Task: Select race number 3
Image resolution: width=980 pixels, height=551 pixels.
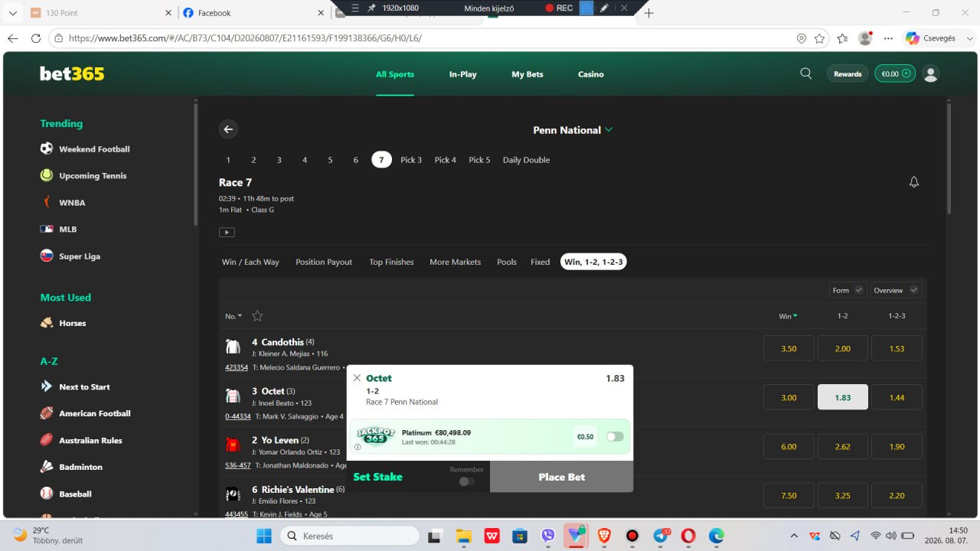Action: coord(279,160)
